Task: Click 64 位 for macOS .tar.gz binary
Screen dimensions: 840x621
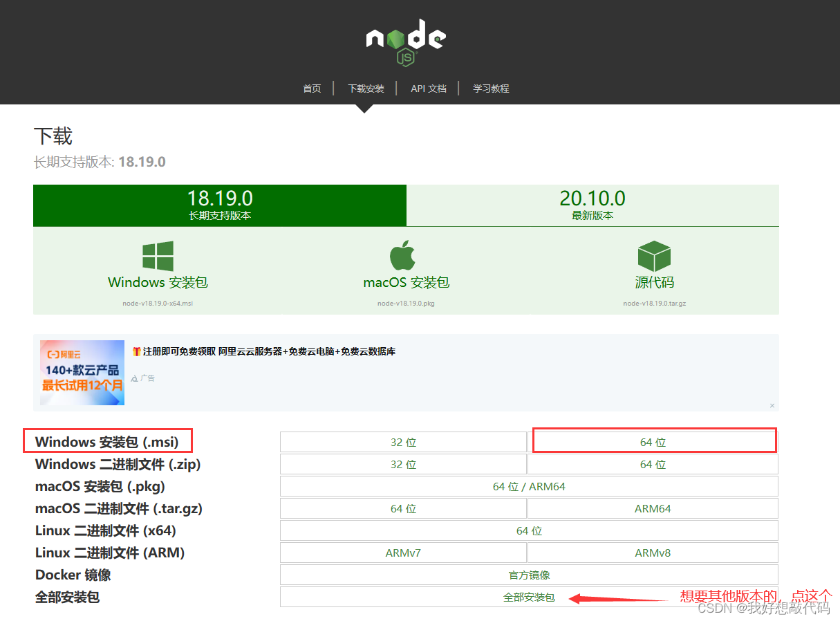Action: 403,509
